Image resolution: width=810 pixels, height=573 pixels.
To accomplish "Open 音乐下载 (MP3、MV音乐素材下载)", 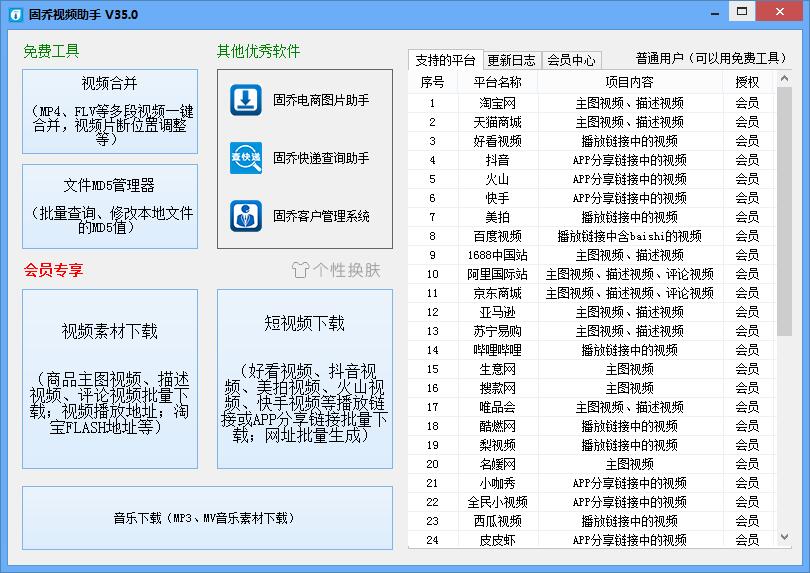I will pyautogui.click(x=207, y=518).
